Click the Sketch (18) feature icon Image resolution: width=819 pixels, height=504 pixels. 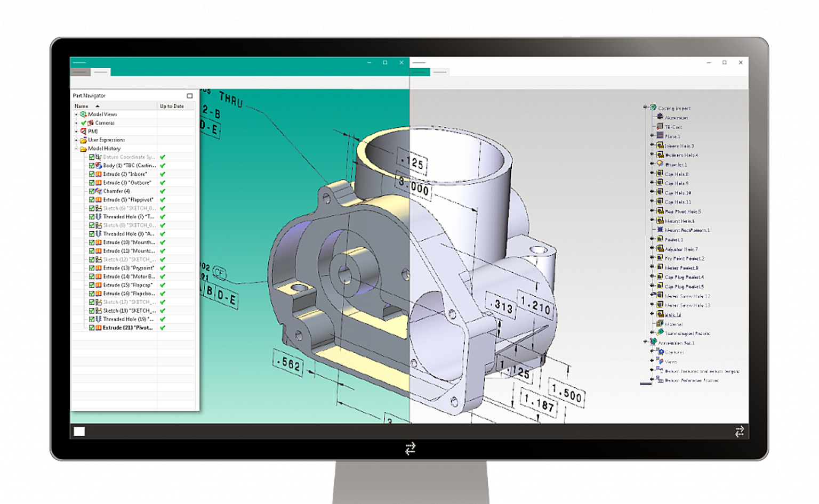point(98,310)
